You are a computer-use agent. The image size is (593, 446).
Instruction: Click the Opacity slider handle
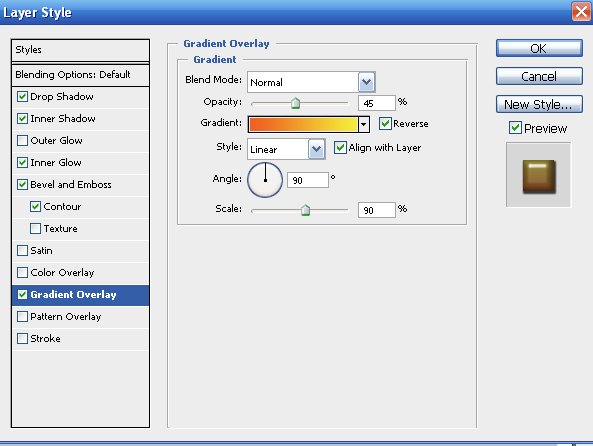tap(295, 103)
